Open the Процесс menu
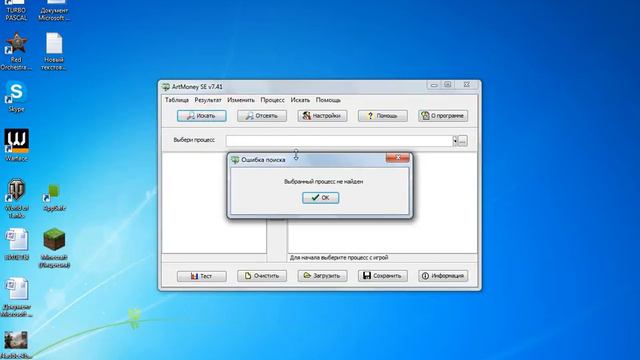The image size is (640, 360). tap(273, 100)
